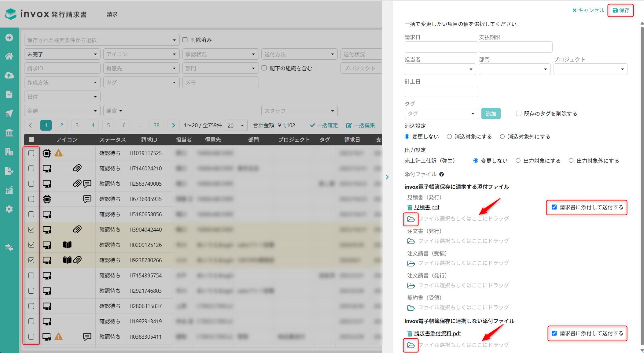
Task: Click folder icon under 注文書（発行）
Action: pos(411,241)
